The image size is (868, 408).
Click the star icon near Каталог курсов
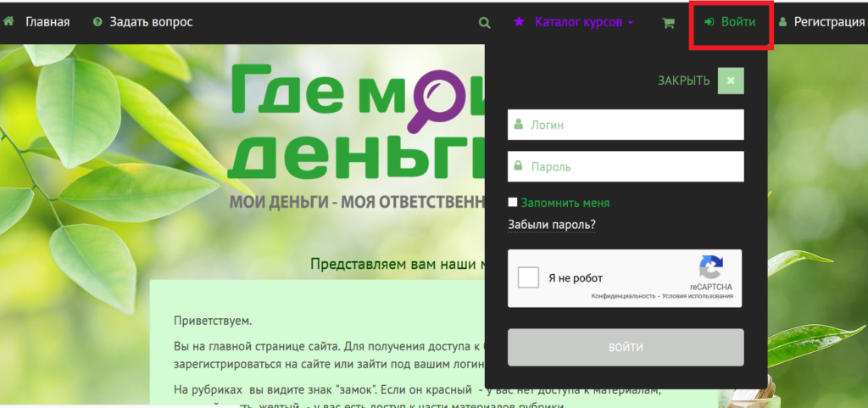(x=519, y=22)
